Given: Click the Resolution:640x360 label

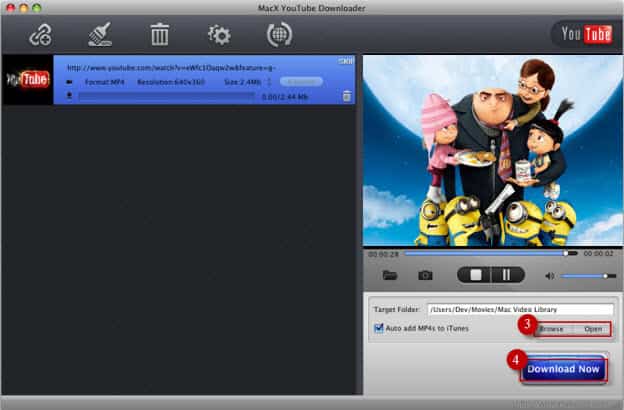Looking at the screenshot, I should (x=171, y=82).
